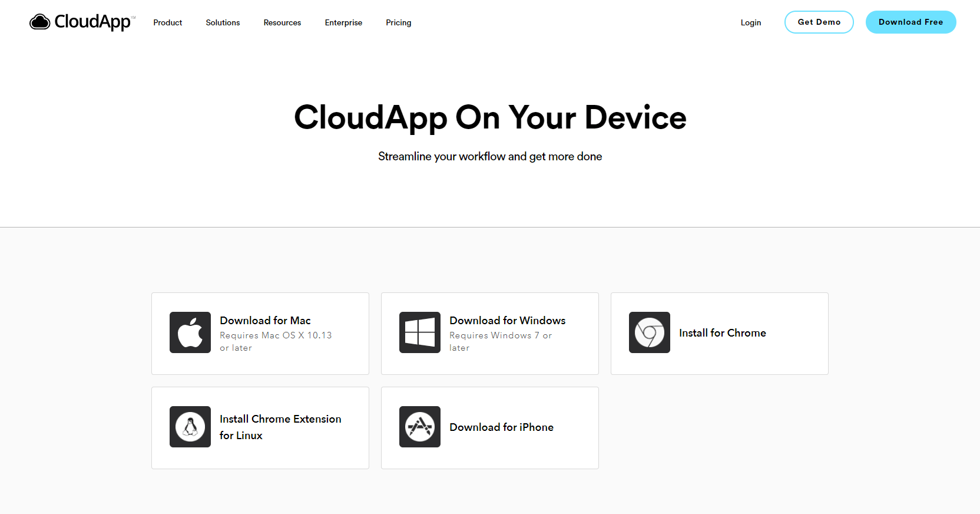Go to the Enterprise page
Viewport: 980px width, 514px height.
click(343, 22)
